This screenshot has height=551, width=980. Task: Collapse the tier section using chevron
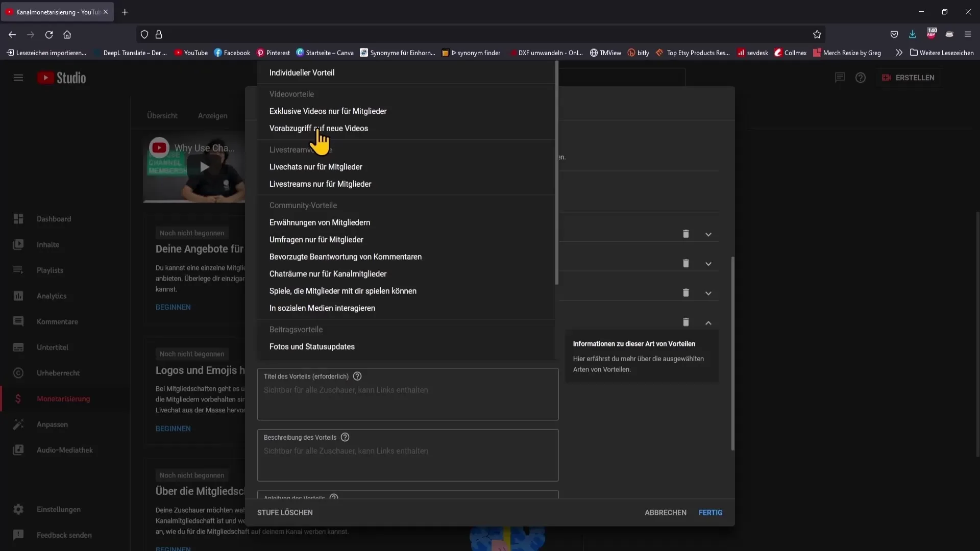(709, 322)
